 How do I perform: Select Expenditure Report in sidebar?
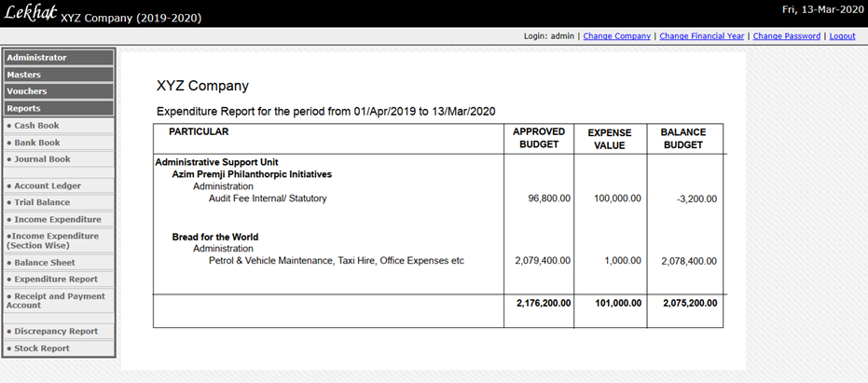click(59, 280)
